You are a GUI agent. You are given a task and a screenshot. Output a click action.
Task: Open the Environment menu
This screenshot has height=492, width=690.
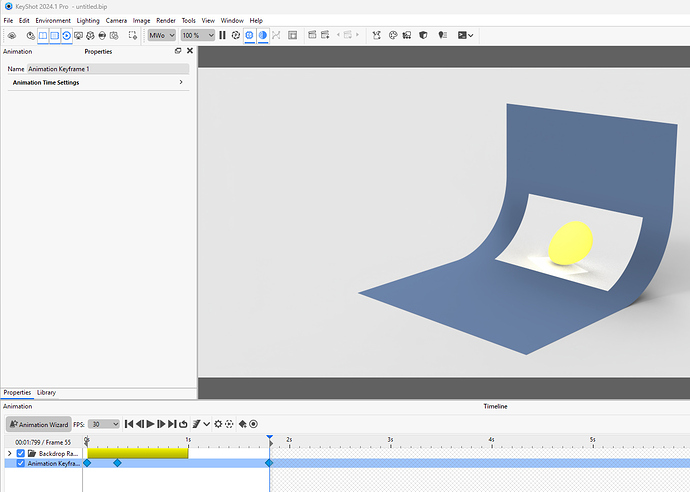pos(53,20)
